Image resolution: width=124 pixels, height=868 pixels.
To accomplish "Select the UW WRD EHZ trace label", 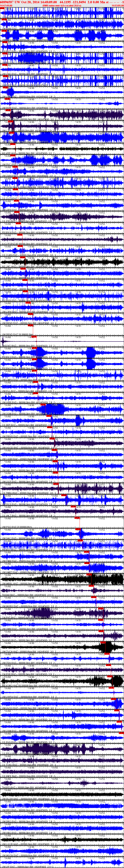I will (x=29, y=289).
